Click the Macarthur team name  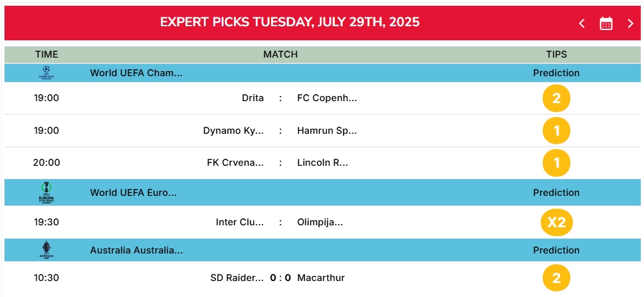tap(321, 278)
